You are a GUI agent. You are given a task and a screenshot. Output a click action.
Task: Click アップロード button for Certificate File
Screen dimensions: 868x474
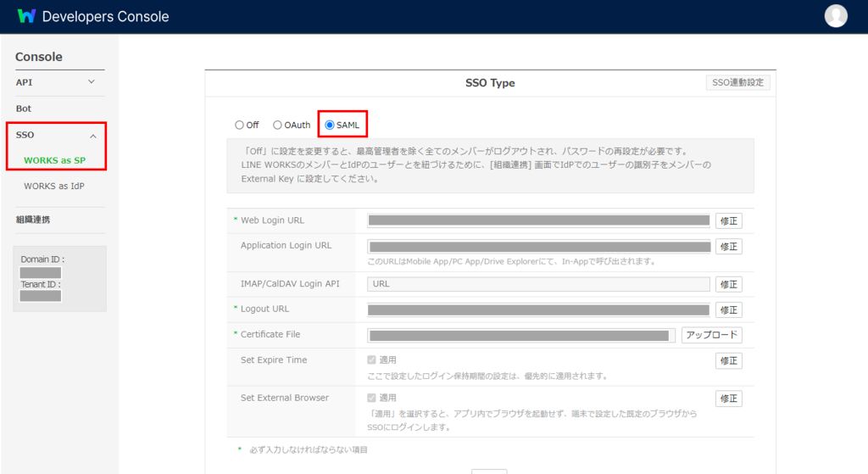[x=711, y=335]
